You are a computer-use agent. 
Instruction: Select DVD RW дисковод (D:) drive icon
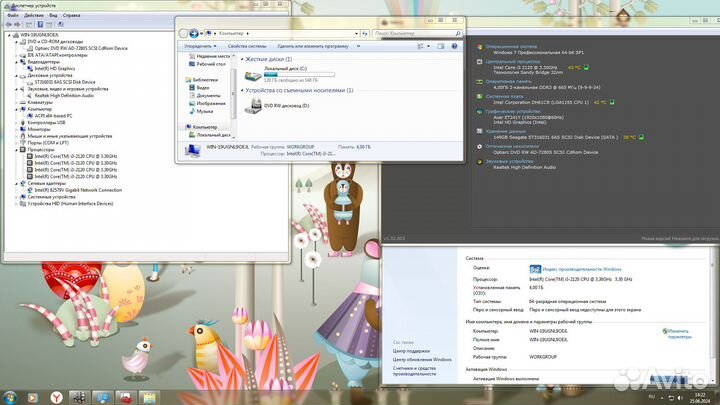[x=253, y=106]
